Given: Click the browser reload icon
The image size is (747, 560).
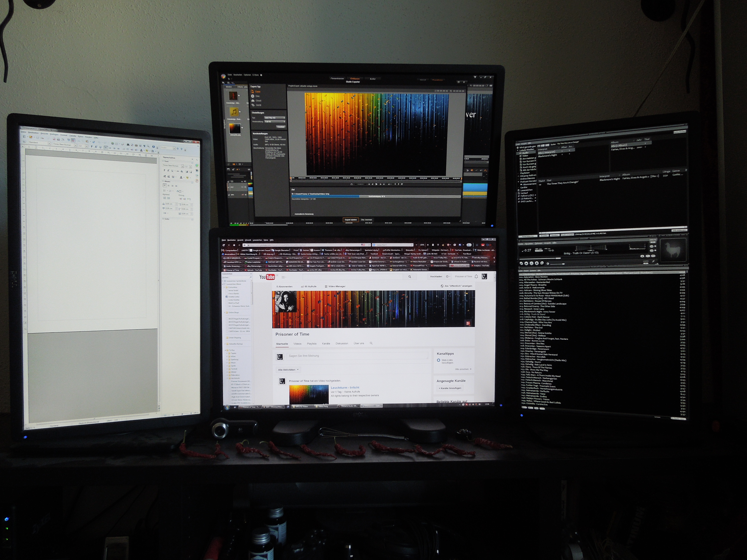Looking at the screenshot, I should tap(224, 245).
